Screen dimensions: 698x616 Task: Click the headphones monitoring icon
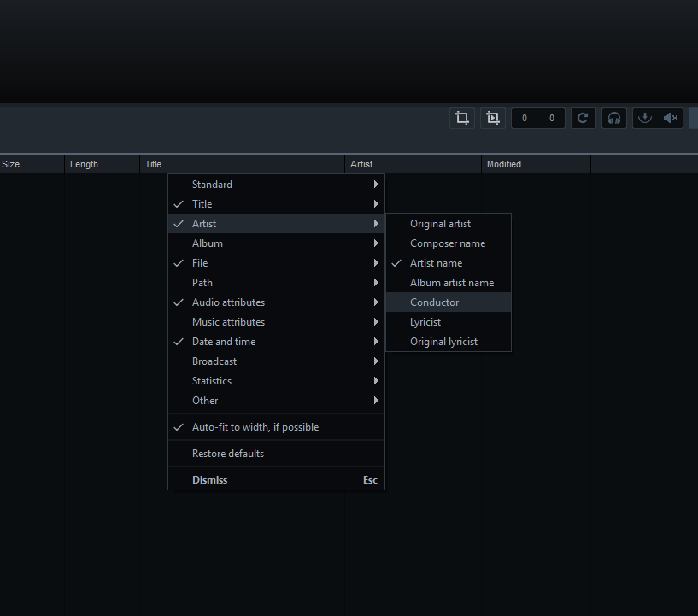[613, 118]
